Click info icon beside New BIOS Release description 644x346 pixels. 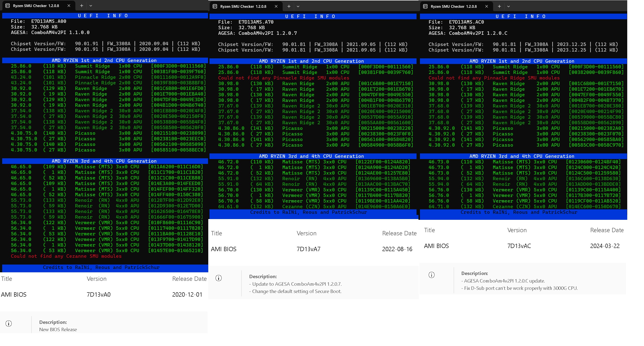[9, 323]
